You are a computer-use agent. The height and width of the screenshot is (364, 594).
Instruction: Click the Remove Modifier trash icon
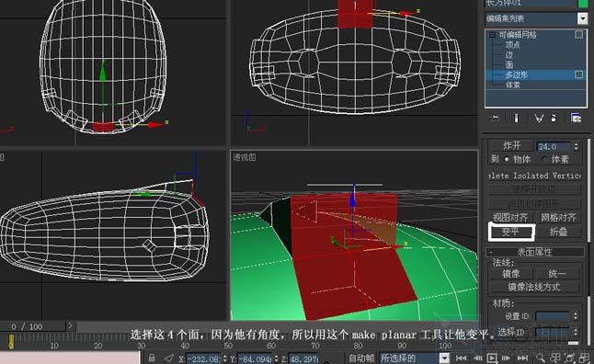(x=554, y=119)
